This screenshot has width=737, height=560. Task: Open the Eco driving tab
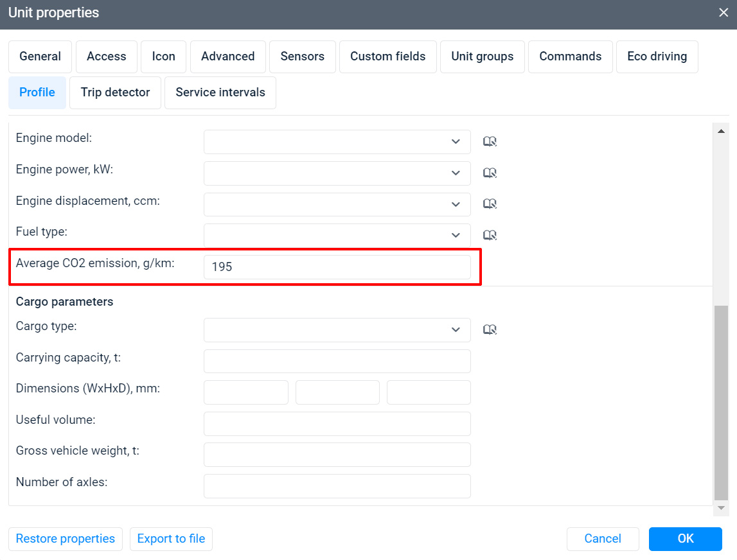[x=657, y=57]
